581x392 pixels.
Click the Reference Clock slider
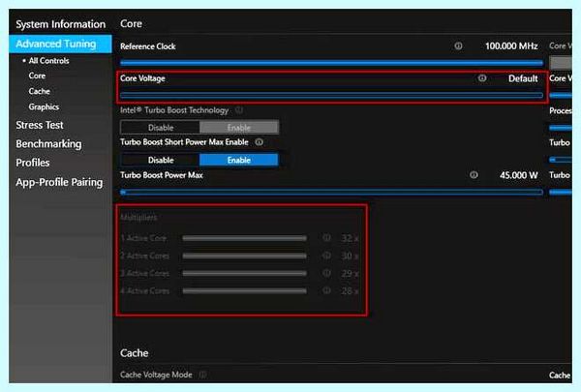coord(331,62)
